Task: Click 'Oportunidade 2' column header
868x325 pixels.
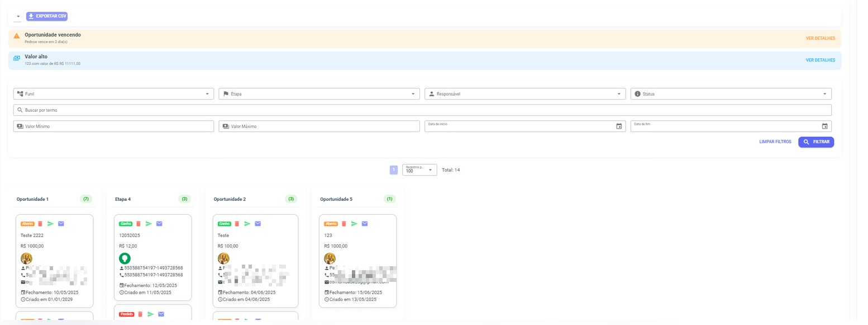Action: point(230,199)
